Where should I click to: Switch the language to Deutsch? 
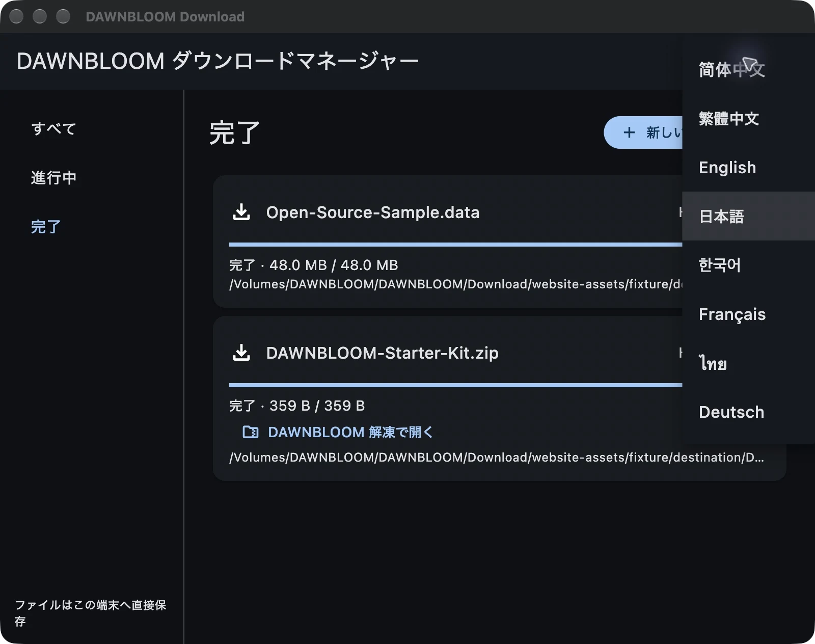749,412
